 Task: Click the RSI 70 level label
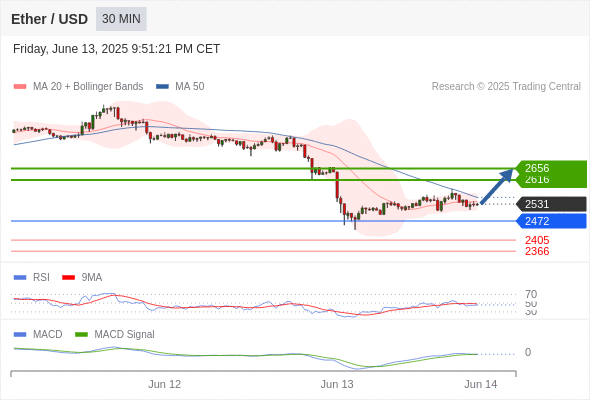[531, 294]
